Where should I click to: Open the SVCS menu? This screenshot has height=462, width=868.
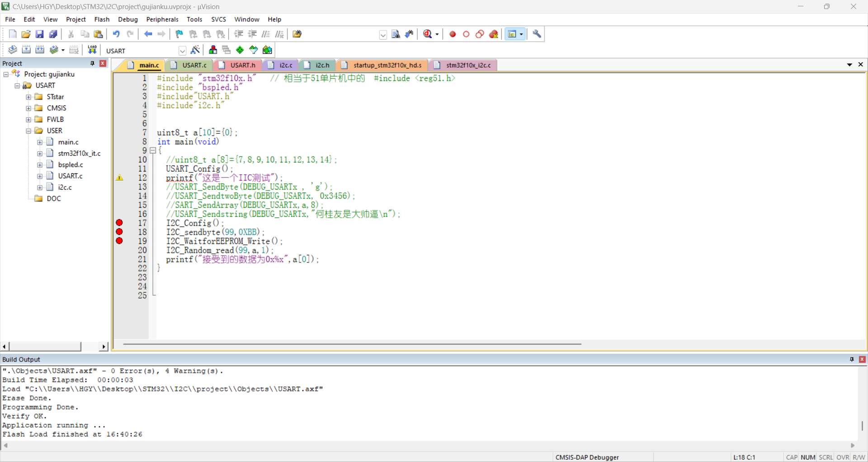218,19
